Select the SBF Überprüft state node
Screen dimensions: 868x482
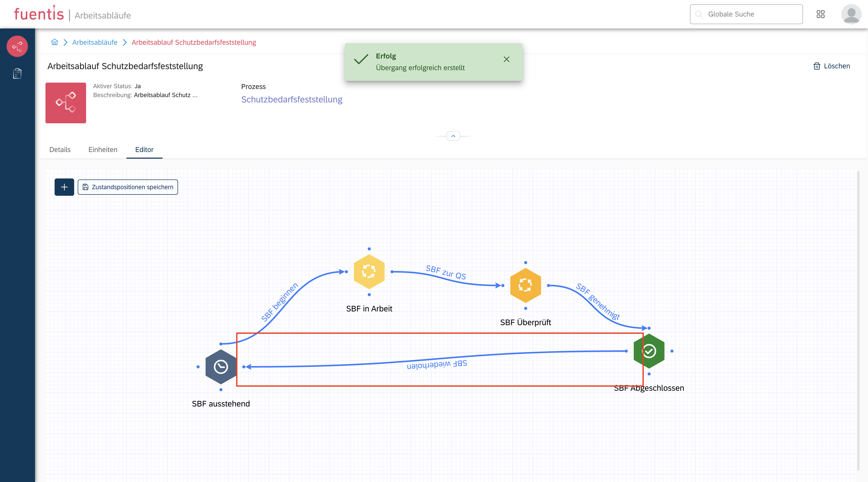click(525, 285)
